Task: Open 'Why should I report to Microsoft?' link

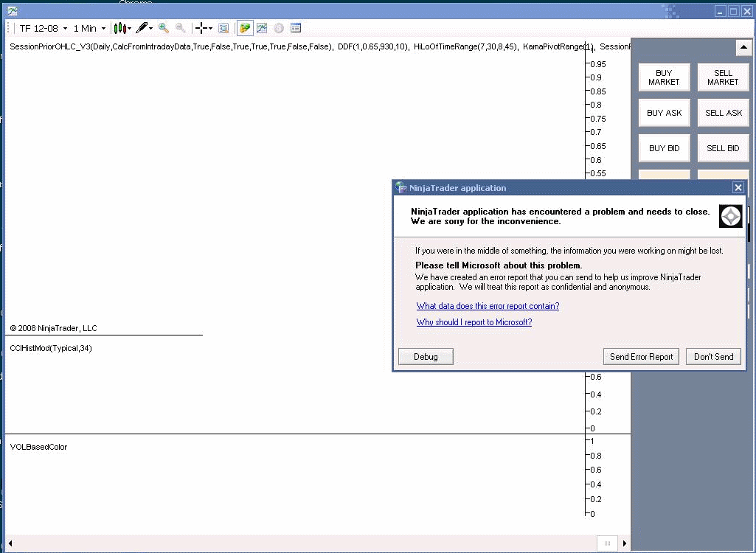Action: (x=474, y=322)
